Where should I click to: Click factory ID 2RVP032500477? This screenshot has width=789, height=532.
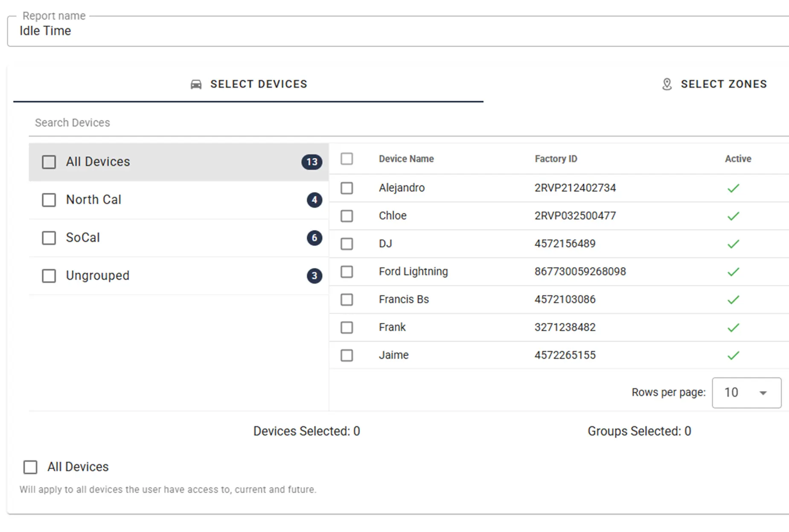coord(575,216)
